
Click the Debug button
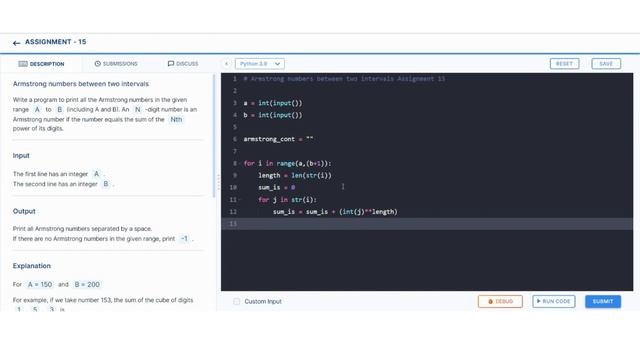[x=500, y=301]
